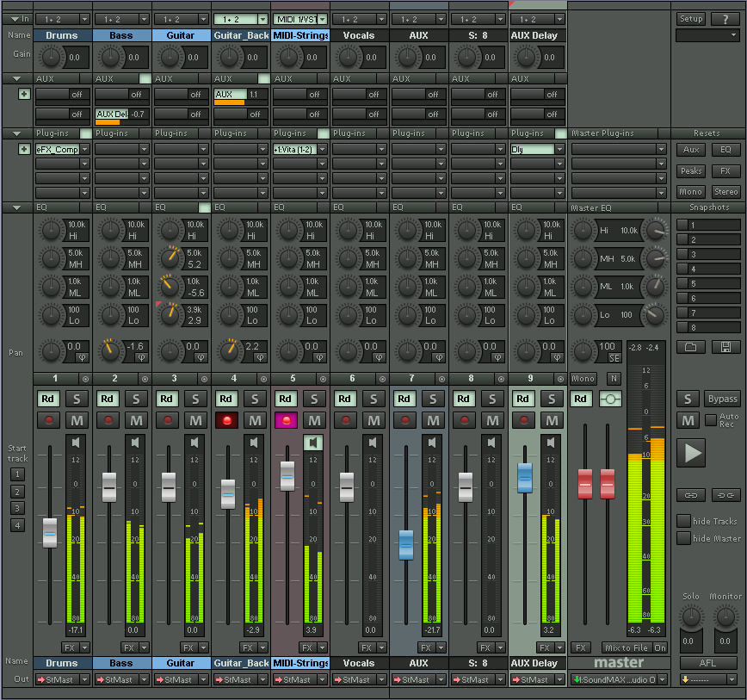Click the play transport icon

pyautogui.click(x=691, y=453)
